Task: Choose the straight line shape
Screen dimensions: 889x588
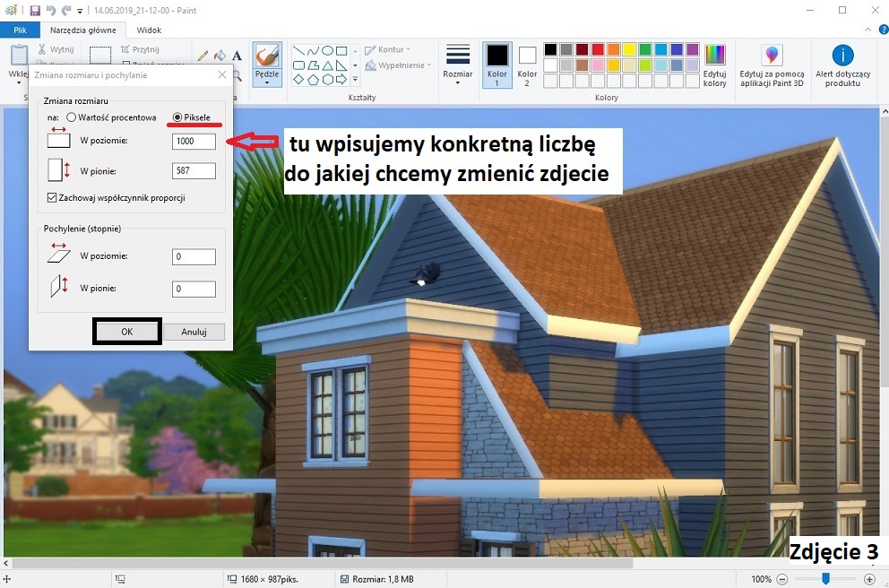Action: (x=298, y=51)
